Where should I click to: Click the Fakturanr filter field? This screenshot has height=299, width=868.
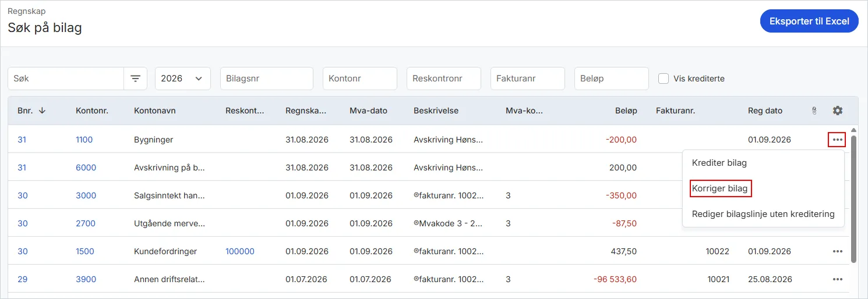pos(528,79)
